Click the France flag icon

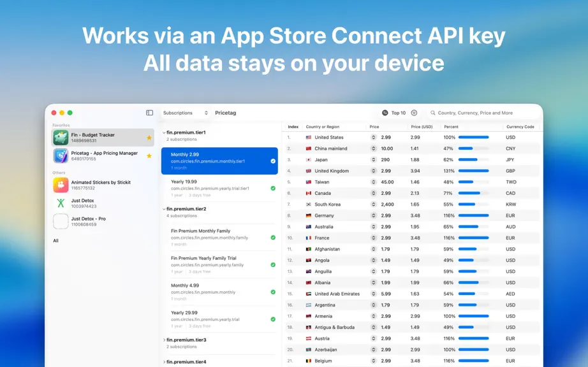[x=309, y=238]
